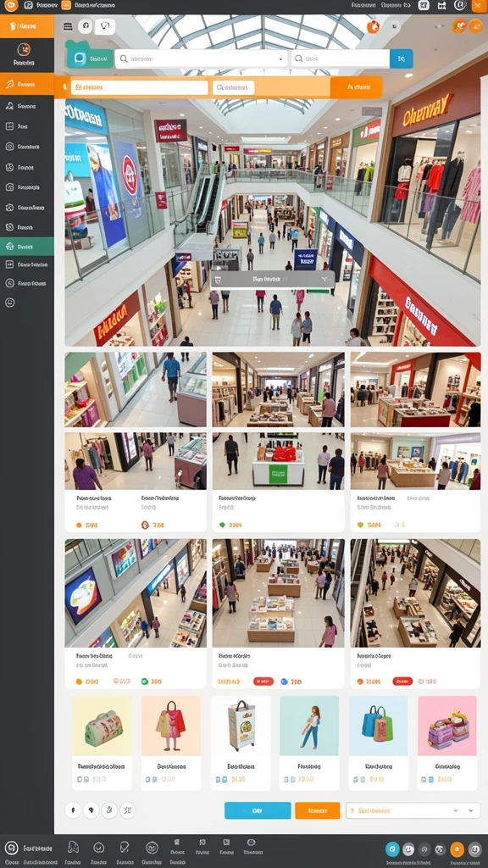Click the smiley-circle icon in the bottom bar
The image size is (488, 868).
[152, 848]
